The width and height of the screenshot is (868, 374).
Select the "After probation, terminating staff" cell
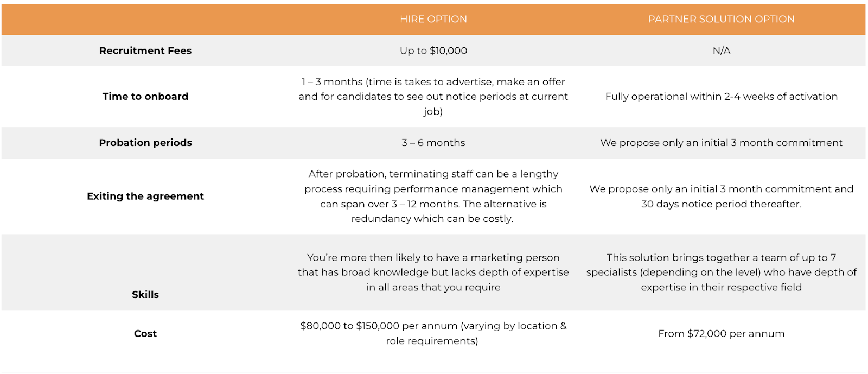click(x=433, y=196)
